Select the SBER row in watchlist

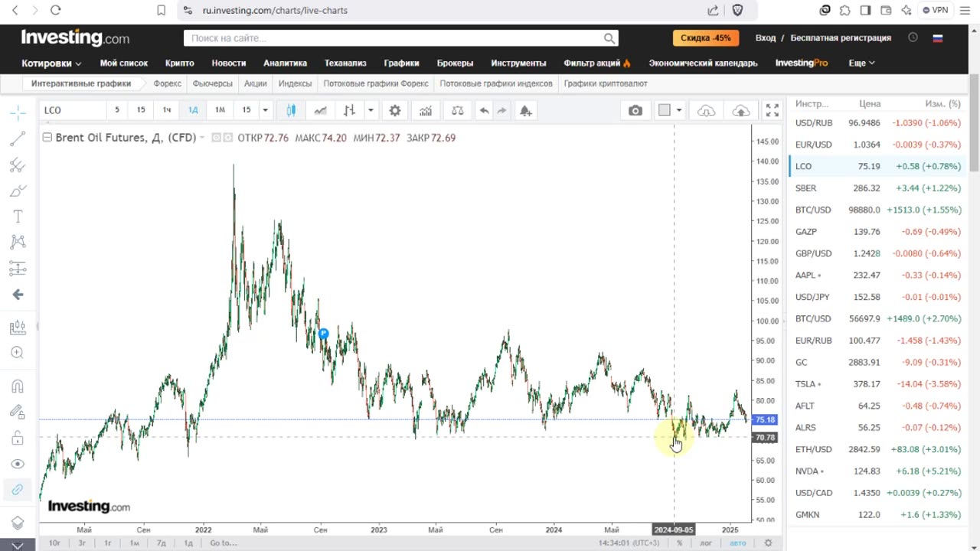point(878,187)
